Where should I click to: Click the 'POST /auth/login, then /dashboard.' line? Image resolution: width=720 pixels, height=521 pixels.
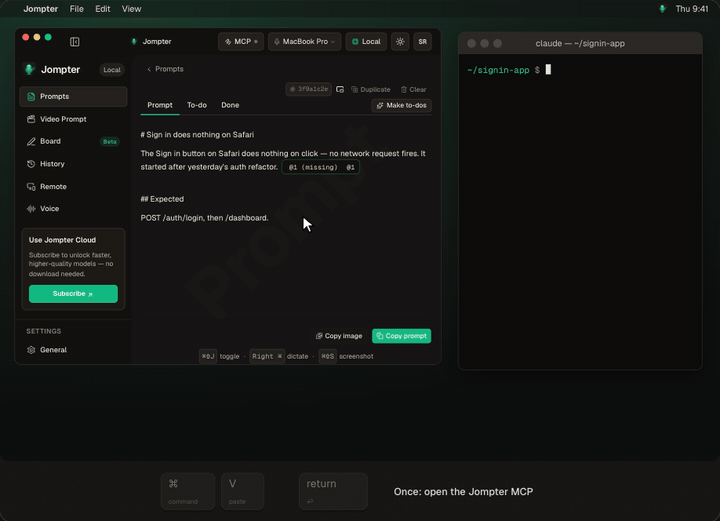pos(204,218)
